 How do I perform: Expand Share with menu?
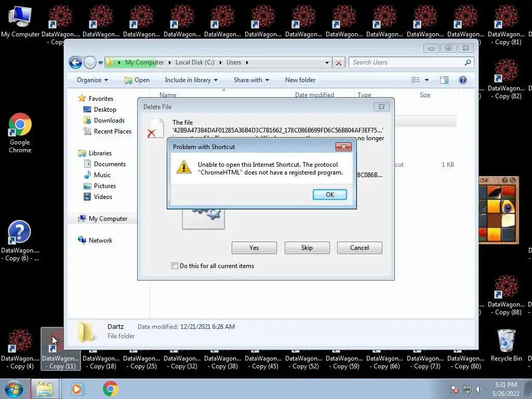coord(251,80)
